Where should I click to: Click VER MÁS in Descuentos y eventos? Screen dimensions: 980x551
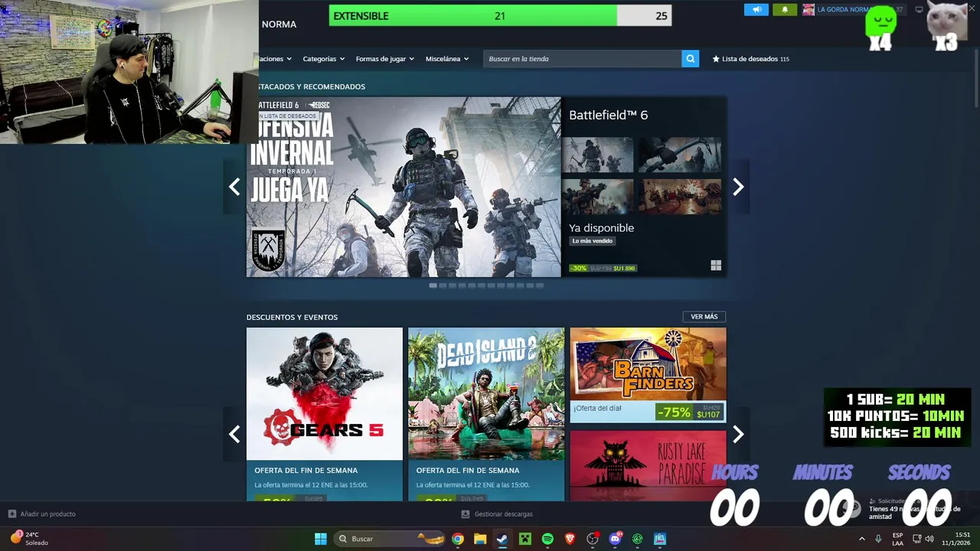point(704,317)
